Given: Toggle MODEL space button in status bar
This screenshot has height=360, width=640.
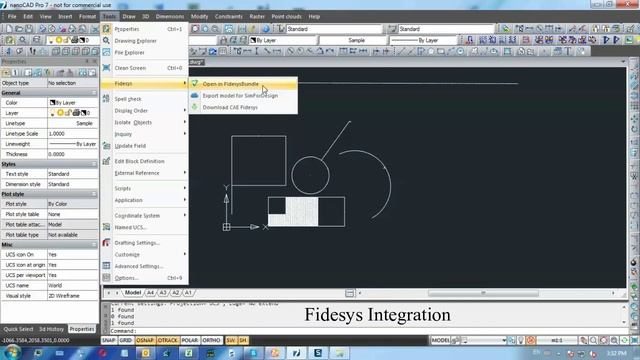Looking at the screenshot, I should [440, 340].
